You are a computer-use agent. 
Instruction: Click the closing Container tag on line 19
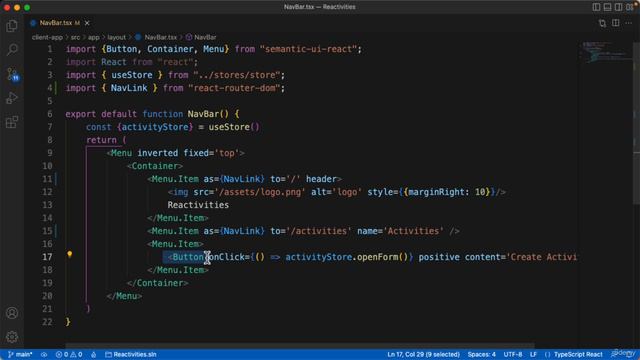pos(158,283)
